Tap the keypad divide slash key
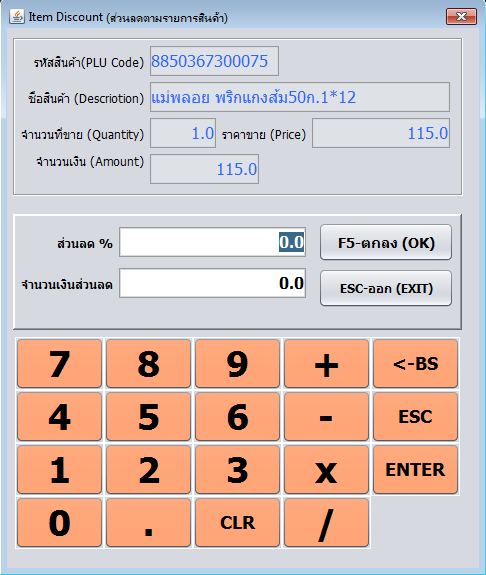 point(326,523)
